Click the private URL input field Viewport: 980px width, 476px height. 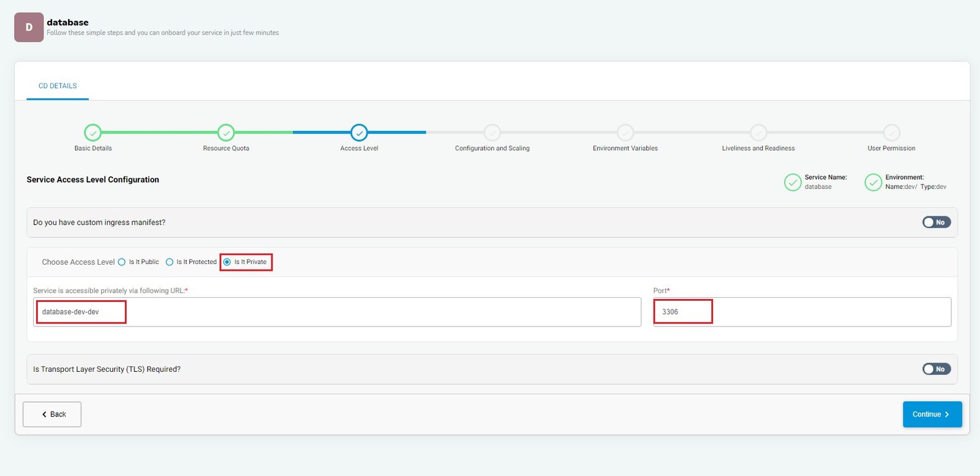coord(337,312)
